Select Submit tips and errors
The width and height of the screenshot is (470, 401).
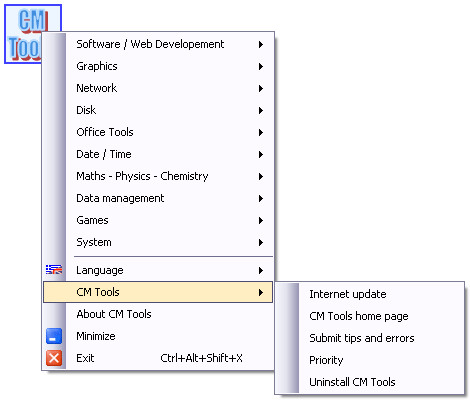point(370,338)
